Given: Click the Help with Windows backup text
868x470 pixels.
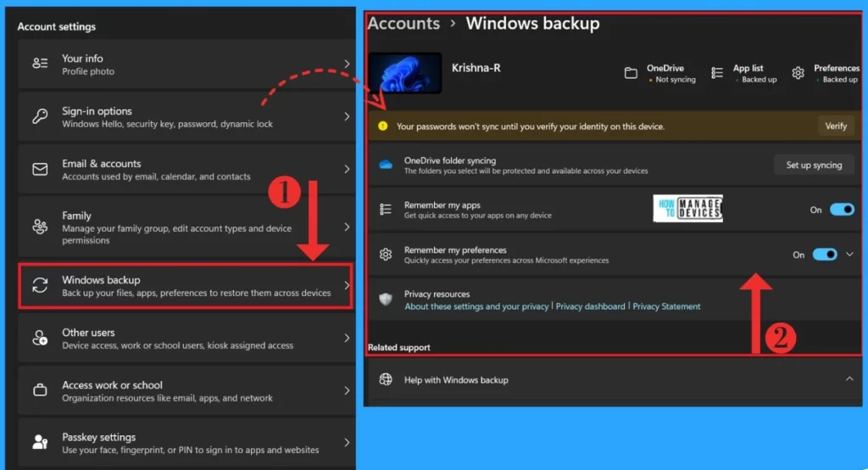Looking at the screenshot, I should (x=456, y=380).
